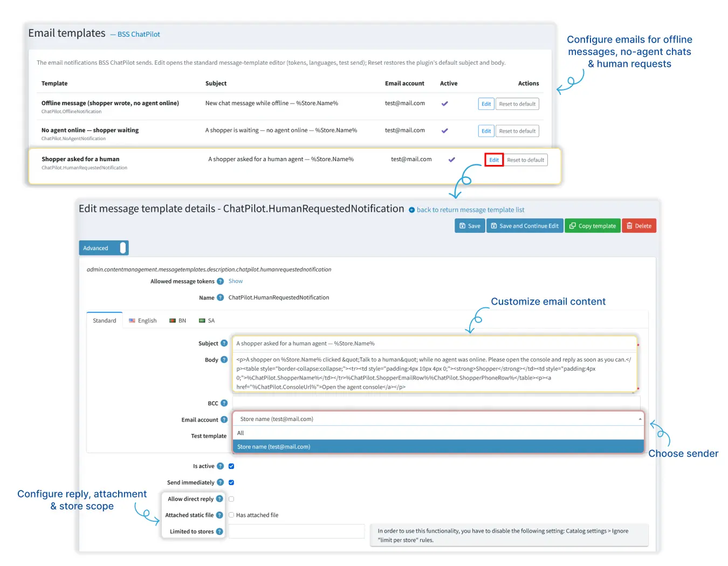The image size is (728, 566).
Task: Switch to the English language tab
Action: pos(143,321)
